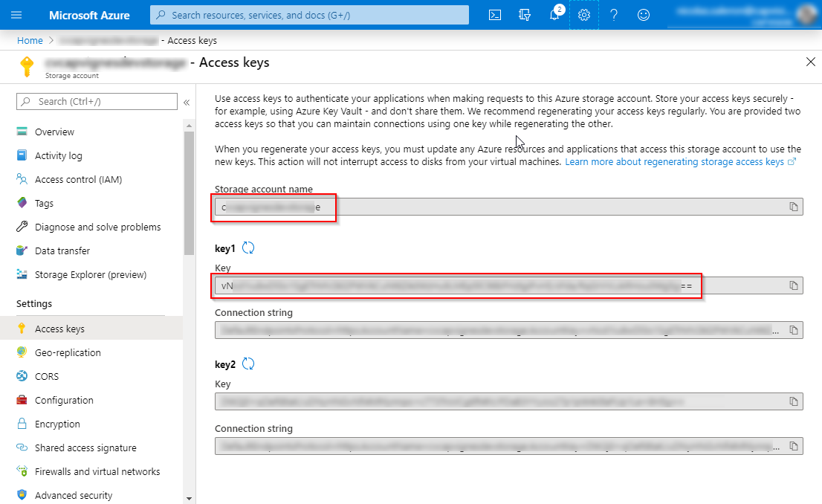
Task: Click the top search resources field
Action: [309, 15]
